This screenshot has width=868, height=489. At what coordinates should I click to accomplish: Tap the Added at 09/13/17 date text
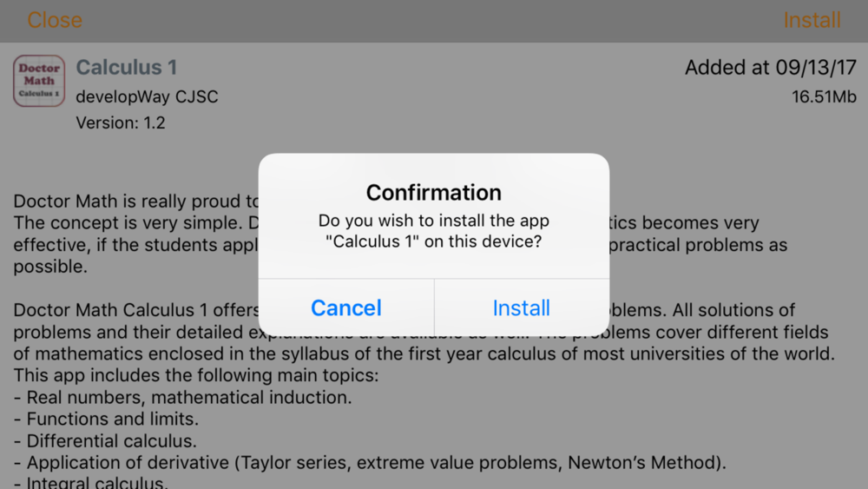[771, 68]
